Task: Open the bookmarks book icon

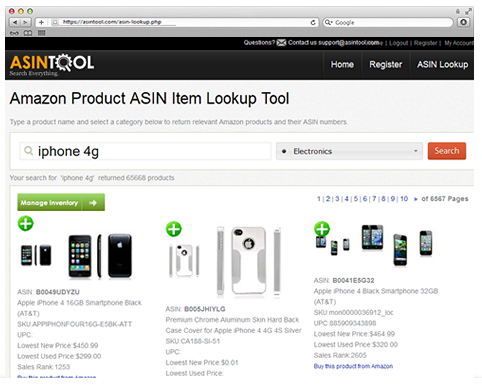Action: [28, 33]
